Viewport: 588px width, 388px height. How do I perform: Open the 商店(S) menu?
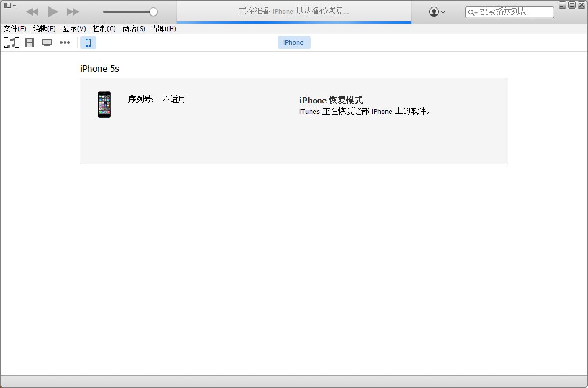tap(134, 29)
